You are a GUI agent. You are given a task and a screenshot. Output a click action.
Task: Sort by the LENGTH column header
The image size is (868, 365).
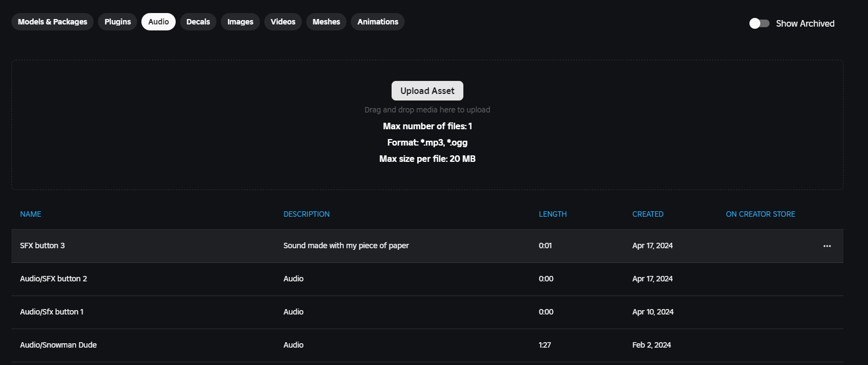click(x=553, y=214)
